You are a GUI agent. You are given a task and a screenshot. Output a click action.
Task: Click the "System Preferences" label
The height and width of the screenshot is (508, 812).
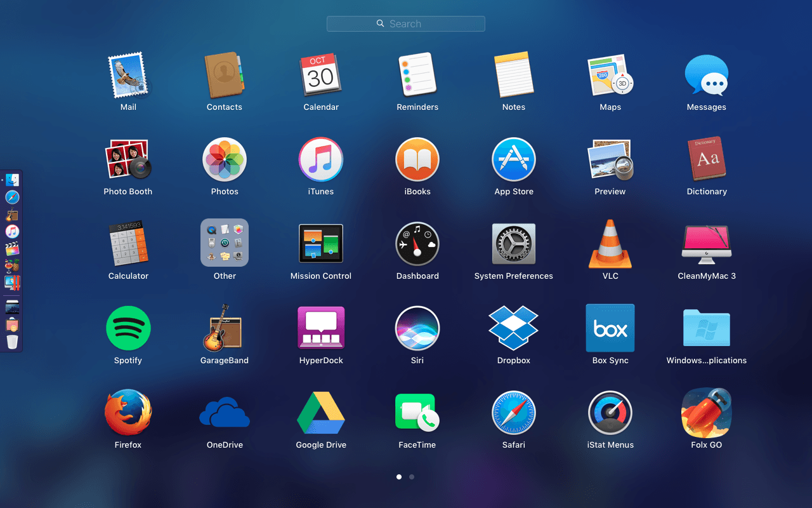point(514,276)
